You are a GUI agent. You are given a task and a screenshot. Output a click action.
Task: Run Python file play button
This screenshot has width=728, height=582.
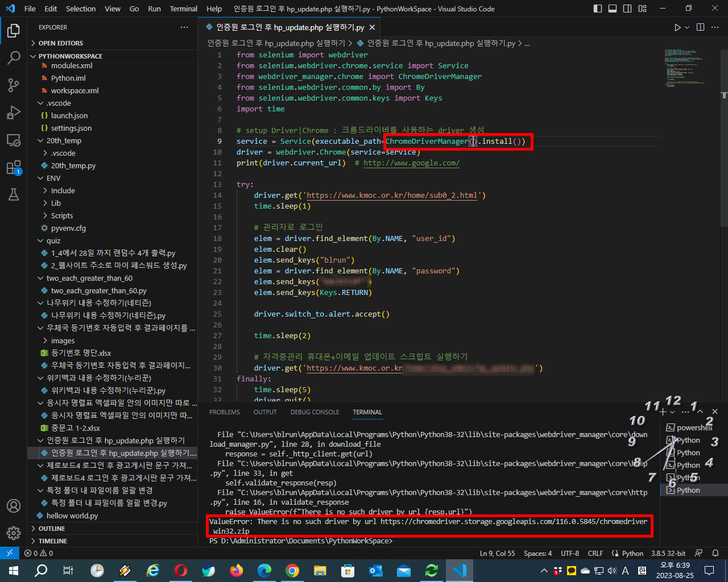point(677,27)
